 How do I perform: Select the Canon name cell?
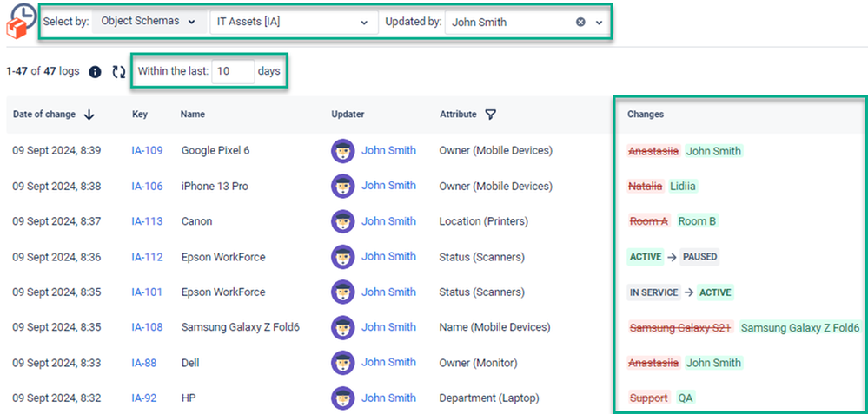(196, 221)
